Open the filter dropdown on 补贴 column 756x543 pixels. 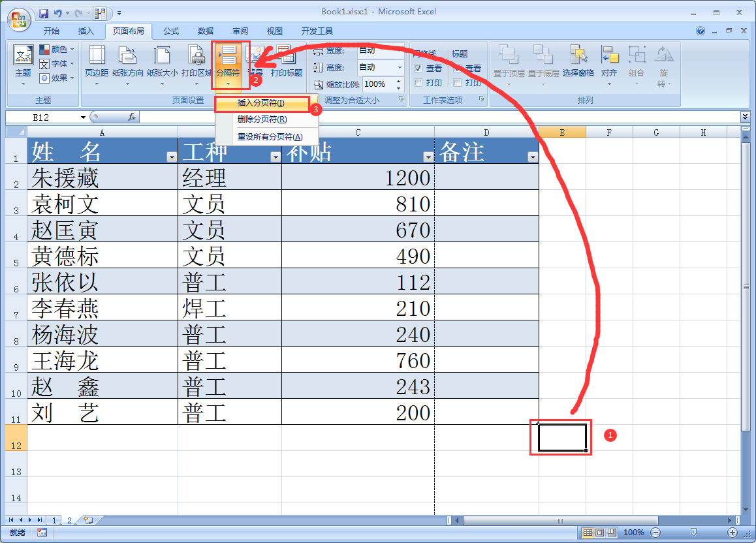coord(428,157)
